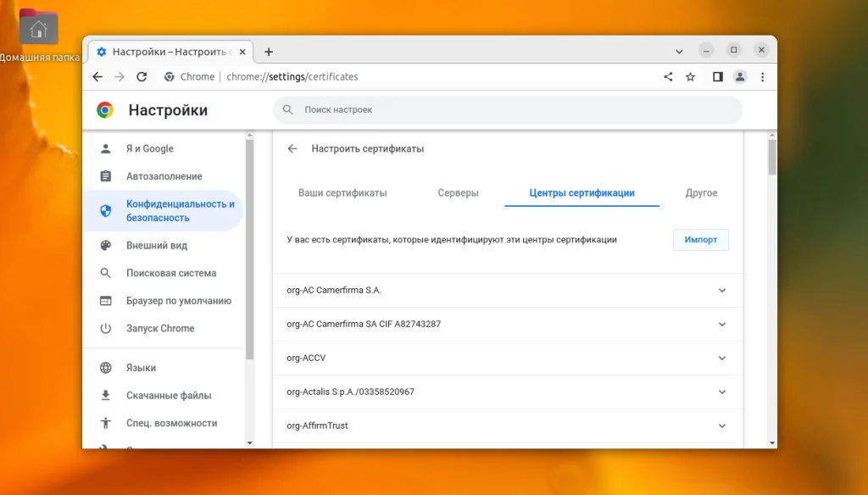Bookmark the page via the star icon
This screenshot has height=495, width=868.
pyautogui.click(x=690, y=76)
